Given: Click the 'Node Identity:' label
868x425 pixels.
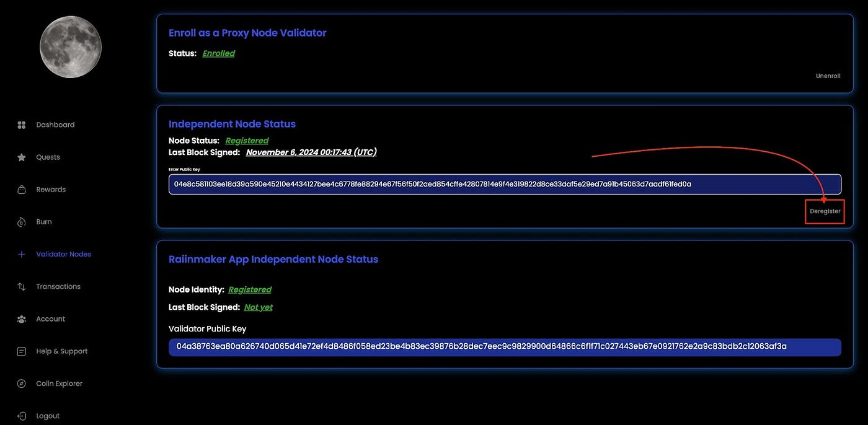Looking at the screenshot, I should coord(197,289).
